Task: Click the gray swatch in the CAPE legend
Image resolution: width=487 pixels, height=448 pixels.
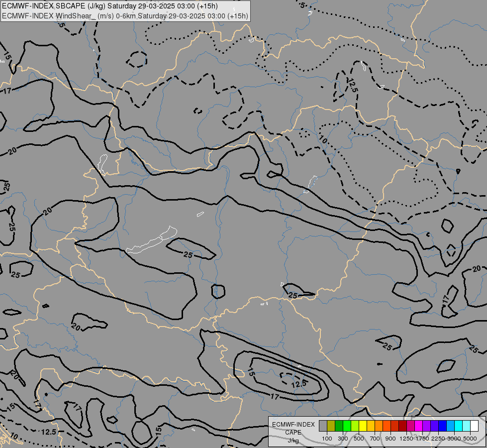Action: [323, 426]
